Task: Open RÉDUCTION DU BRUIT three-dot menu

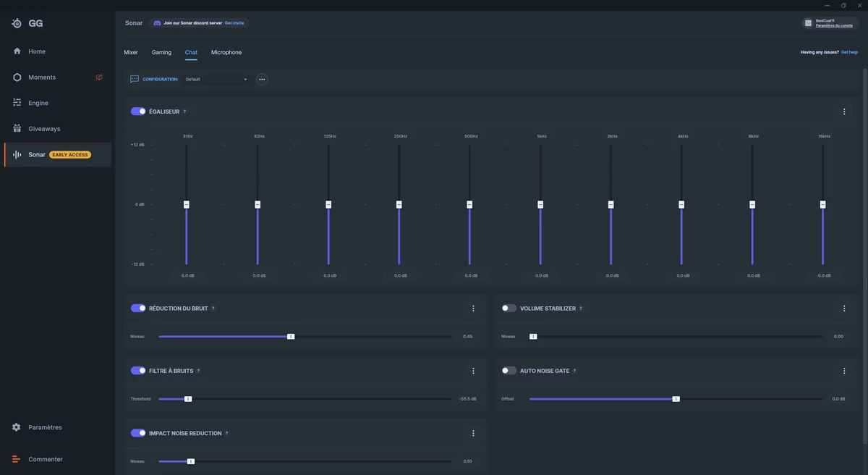Action: coord(473,308)
